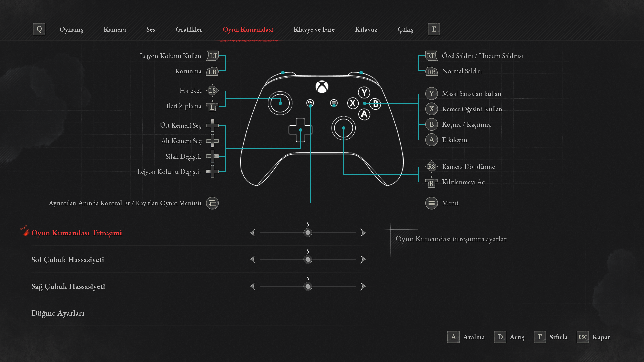Click the R stick press icon
The width and height of the screenshot is (644, 362).
click(x=432, y=182)
